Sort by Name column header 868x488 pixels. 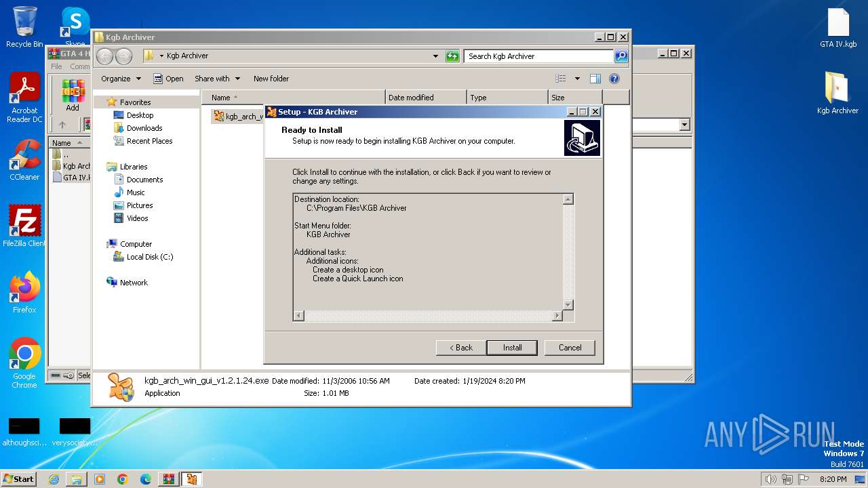(x=293, y=98)
